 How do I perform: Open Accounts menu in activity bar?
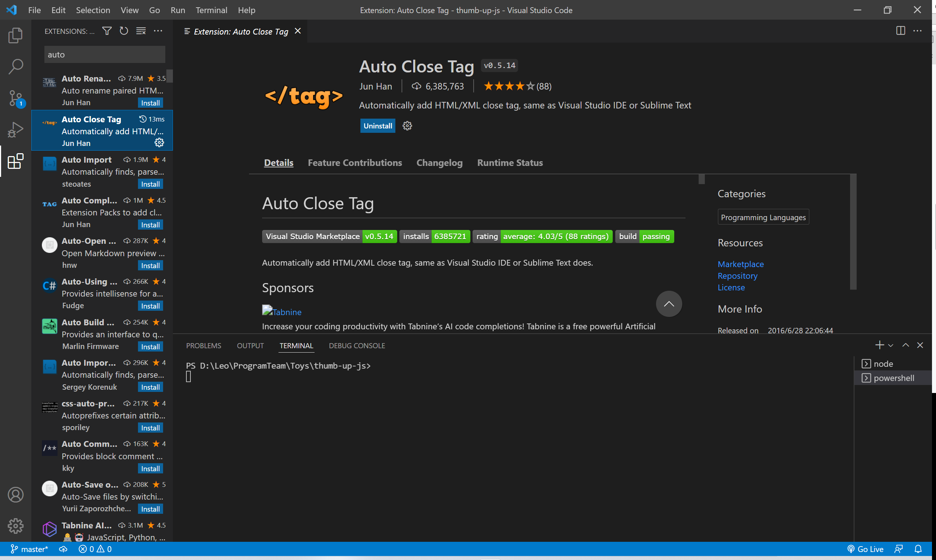click(16, 495)
